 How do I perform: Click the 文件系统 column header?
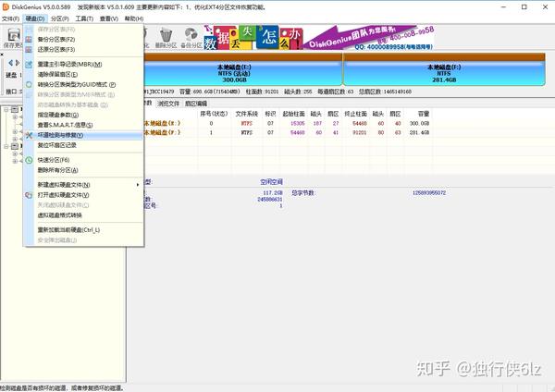(246, 114)
